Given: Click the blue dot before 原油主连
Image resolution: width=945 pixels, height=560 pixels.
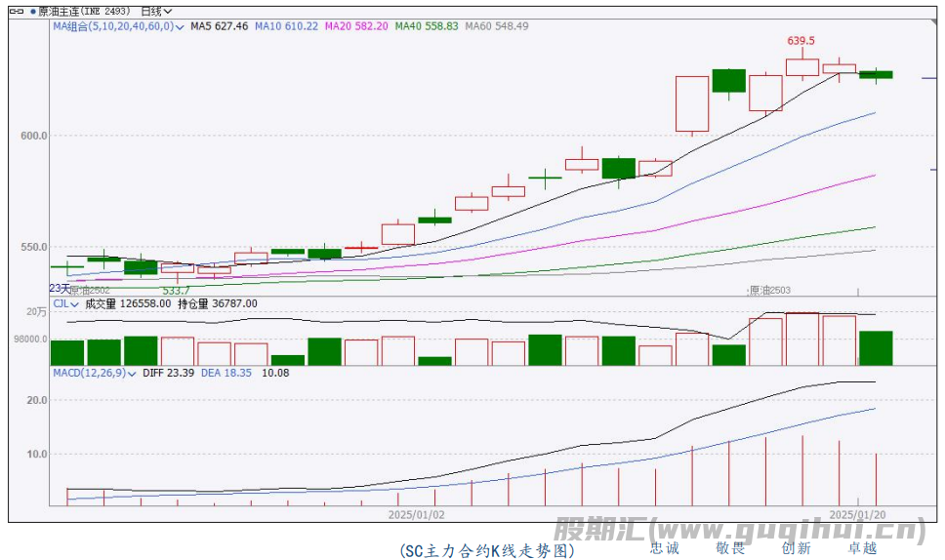Looking at the screenshot, I should tap(31, 12).
